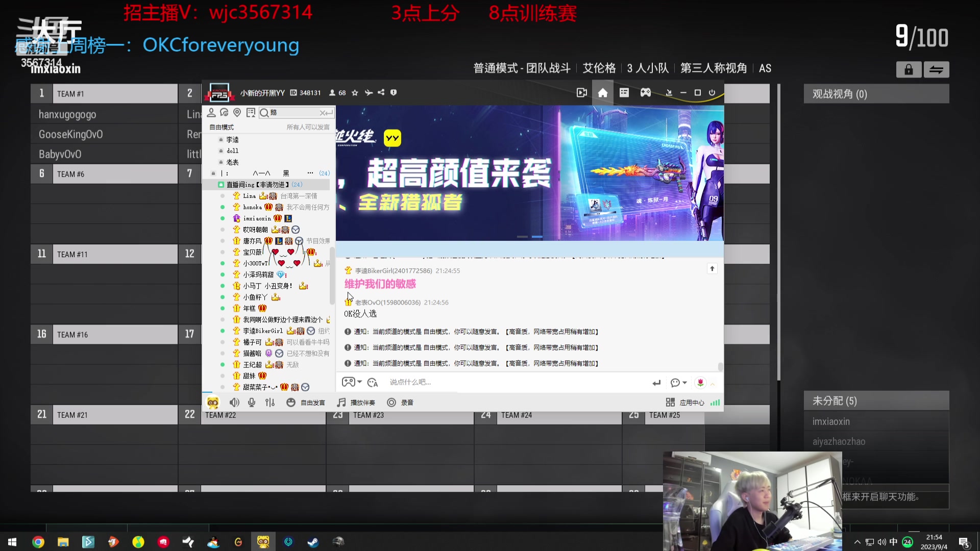Click the YY app icon in taskbar
The height and width of the screenshot is (551, 980).
click(x=263, y=542)
